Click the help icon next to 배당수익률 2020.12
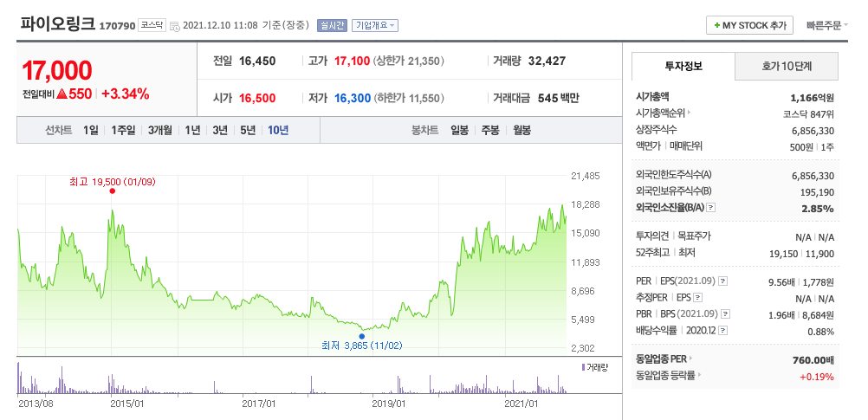The height and width of the screenshot is (420, 868). pos(723,330)
